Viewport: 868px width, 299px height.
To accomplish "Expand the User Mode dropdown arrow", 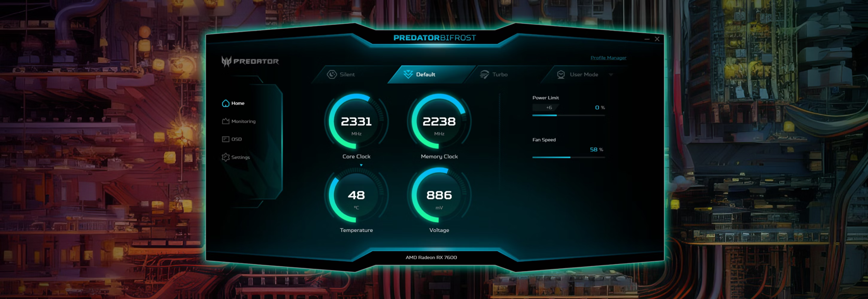I will click(611, 74).
